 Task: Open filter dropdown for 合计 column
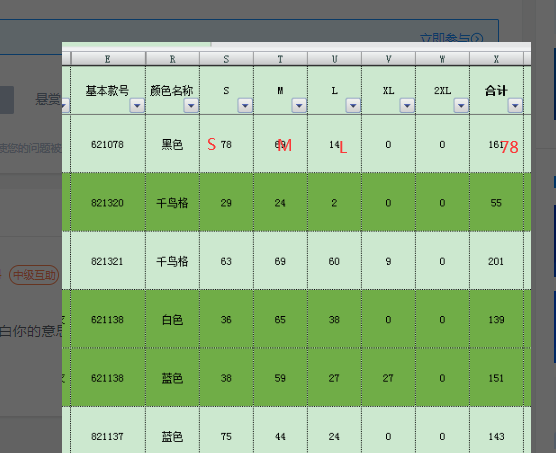click(x=515, y=105)
